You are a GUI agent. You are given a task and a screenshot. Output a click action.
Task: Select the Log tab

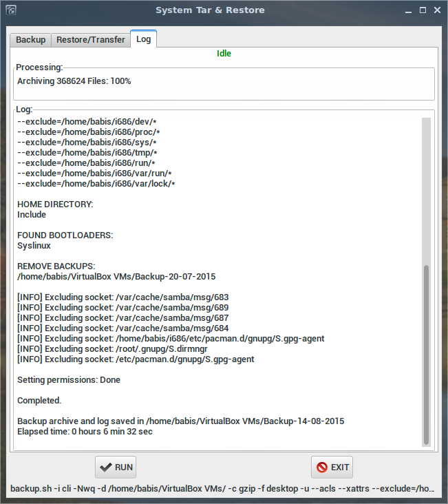(x=143, y=39)
